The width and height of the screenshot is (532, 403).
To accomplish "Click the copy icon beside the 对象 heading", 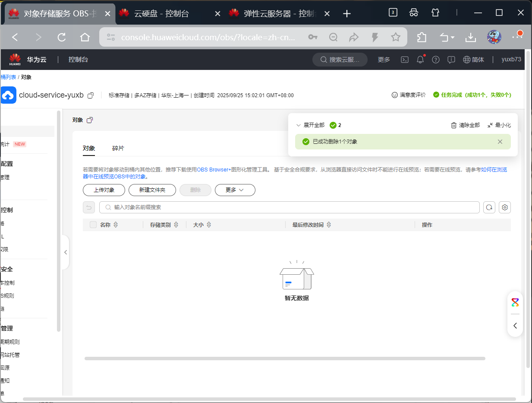I will coord(90,120).
